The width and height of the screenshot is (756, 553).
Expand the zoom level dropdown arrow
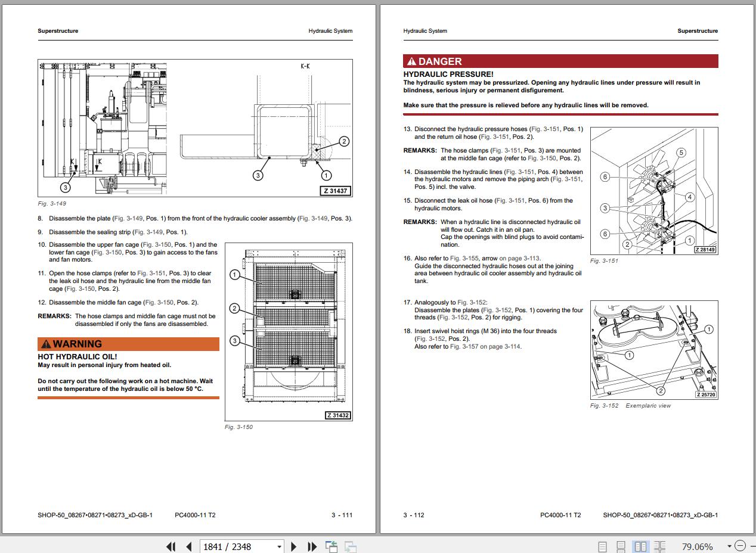pos(729,546)
